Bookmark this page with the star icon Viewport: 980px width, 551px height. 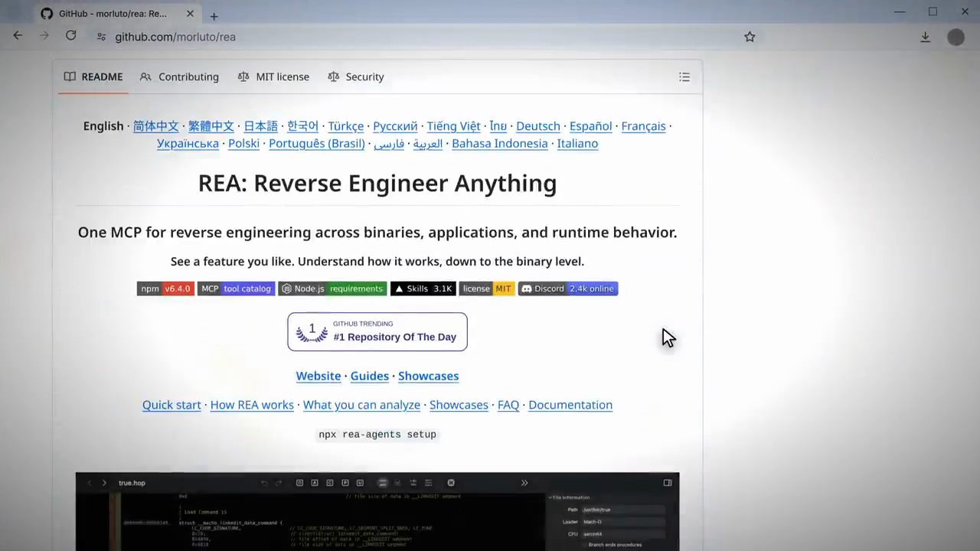(x=750, y=37)
